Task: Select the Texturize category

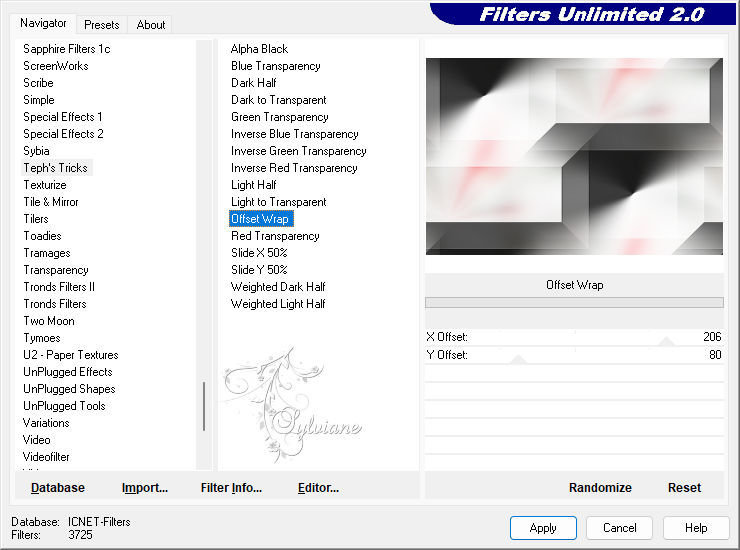Action: tap(45, 185)
